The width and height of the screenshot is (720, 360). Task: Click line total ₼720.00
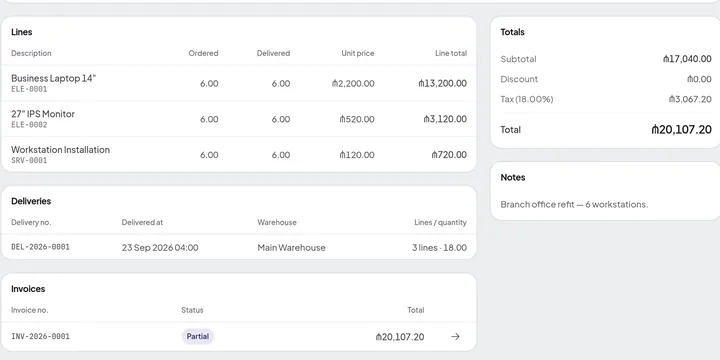pyautogui.click(x=449, y=155)
